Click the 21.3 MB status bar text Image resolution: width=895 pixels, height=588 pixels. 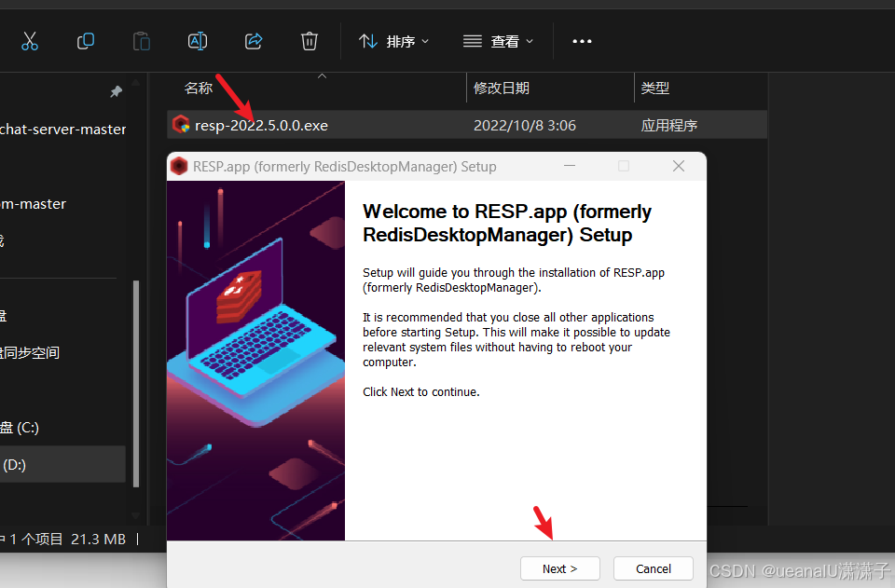(98, 539)
